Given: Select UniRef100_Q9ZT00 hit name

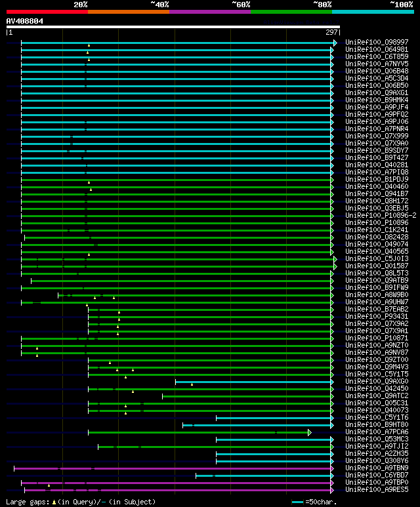Looking at the screenshot, I should click(377, 360).
